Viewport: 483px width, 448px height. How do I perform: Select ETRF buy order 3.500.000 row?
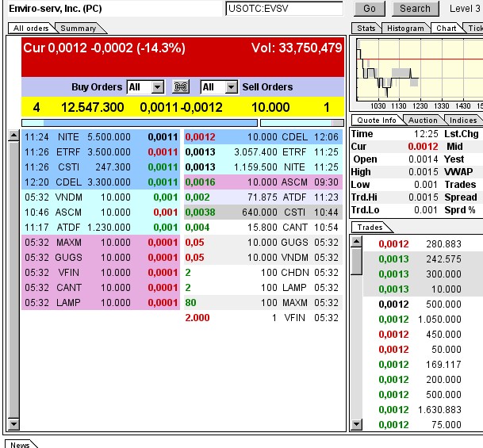pos(101,151)
